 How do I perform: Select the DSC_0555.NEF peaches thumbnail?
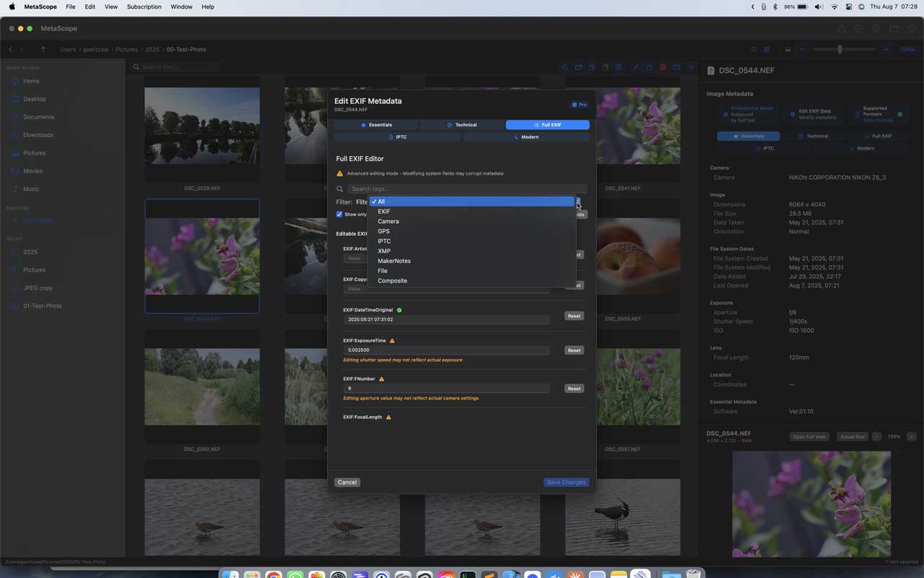tap(622, 256)
